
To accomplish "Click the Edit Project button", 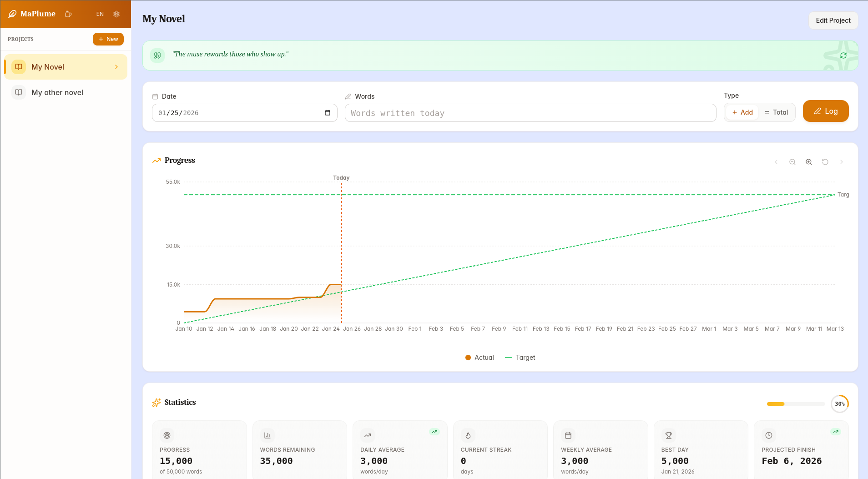I will pyautogui.click(x=833, y=20).
